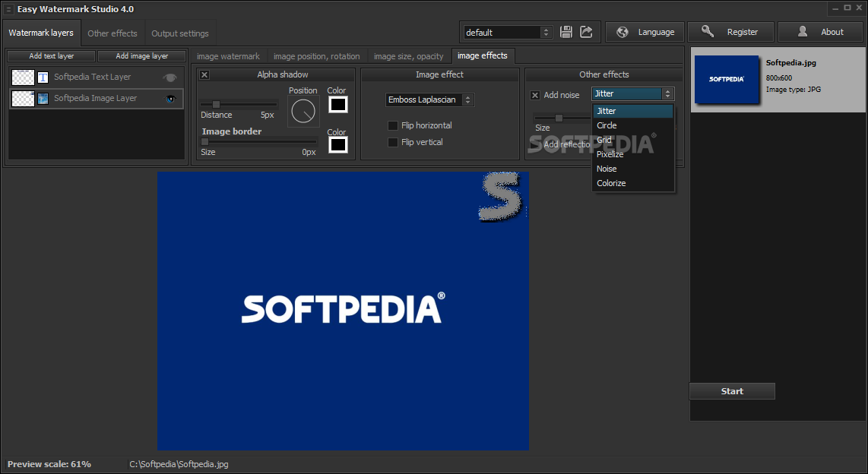This screenshot has height=474, width=868.
Task: Click the Start button
Action: (x=732, y=391)
